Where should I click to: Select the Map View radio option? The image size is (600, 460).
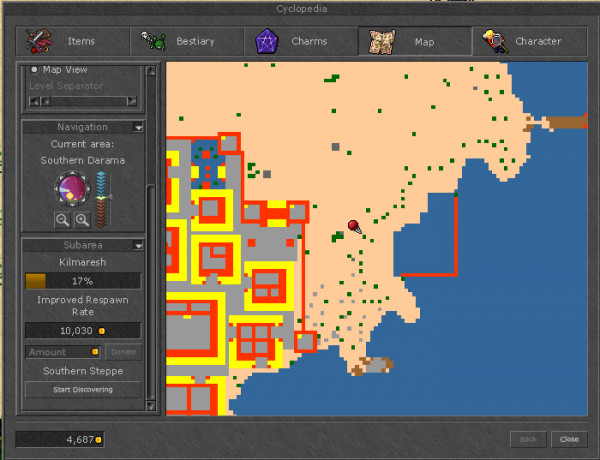34,70
